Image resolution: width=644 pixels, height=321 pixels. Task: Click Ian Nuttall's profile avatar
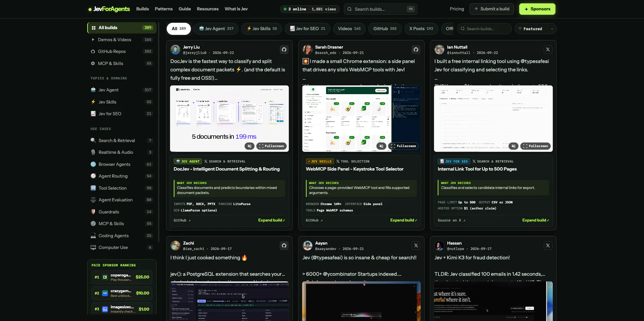click(439, 50)
